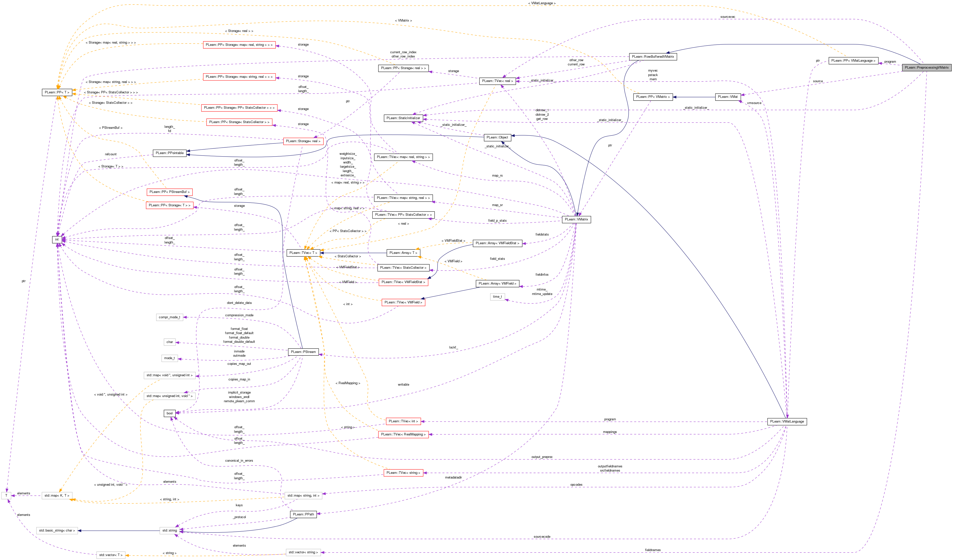Open the PLearn::PPointable node
The height and width of the screenshot is (560, 953).
pos(169,153)
